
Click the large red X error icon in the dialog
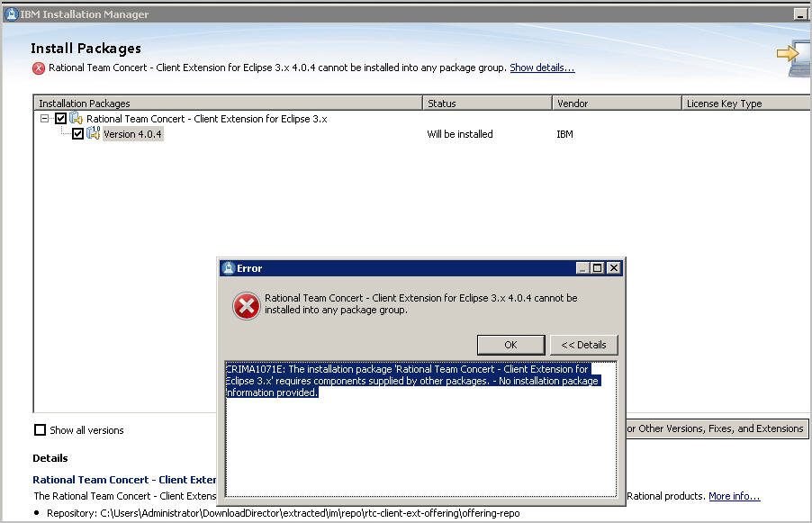pyautogui.click(x=247, y=306)
